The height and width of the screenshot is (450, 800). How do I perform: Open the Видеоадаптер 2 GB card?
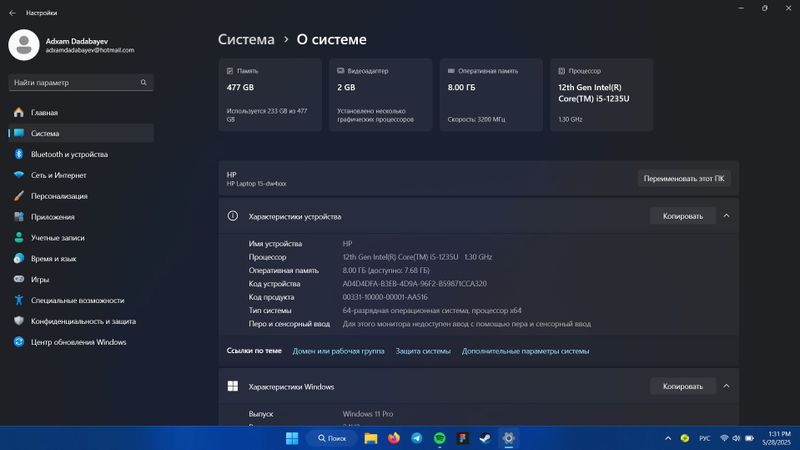[381, 95]
